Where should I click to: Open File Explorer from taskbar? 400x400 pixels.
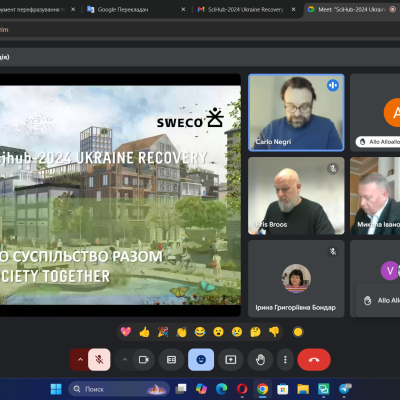(x=303, y=389)
